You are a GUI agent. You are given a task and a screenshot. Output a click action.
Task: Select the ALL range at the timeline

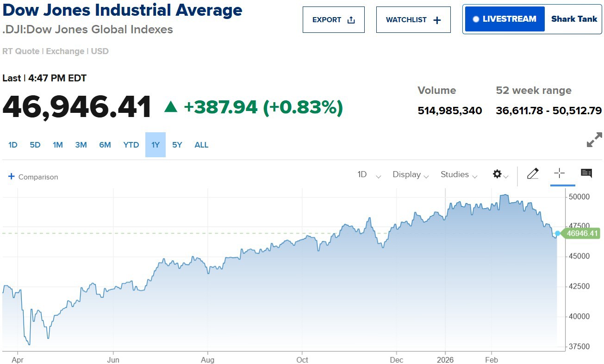[201, 145]
